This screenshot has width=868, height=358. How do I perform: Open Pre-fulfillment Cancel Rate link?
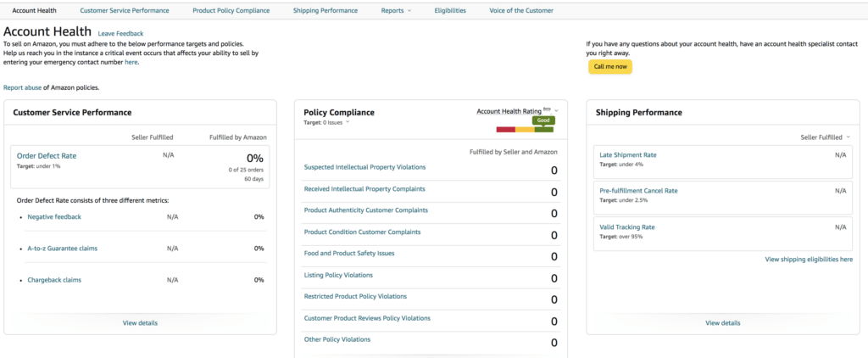point(638,191)
